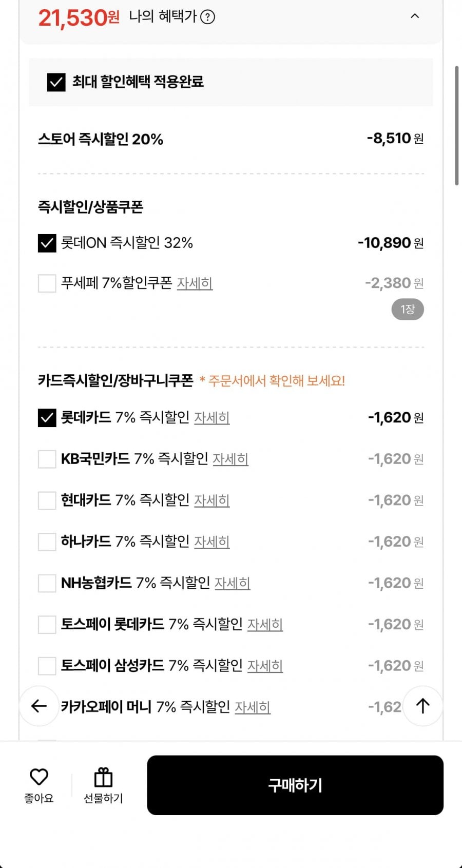Open 자세히 link for 푸세페 7%할인쿠폰

[195, 283]
